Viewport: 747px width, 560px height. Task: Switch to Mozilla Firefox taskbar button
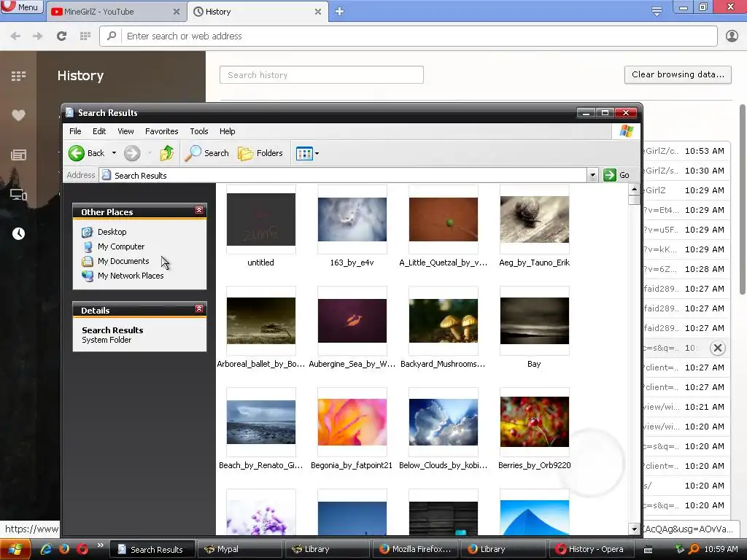[415, 550]
